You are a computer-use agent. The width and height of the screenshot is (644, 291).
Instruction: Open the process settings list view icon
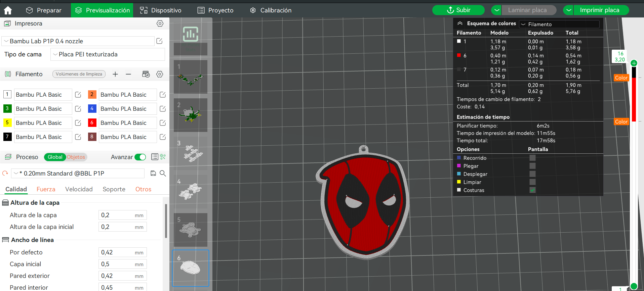click(155, 157)
